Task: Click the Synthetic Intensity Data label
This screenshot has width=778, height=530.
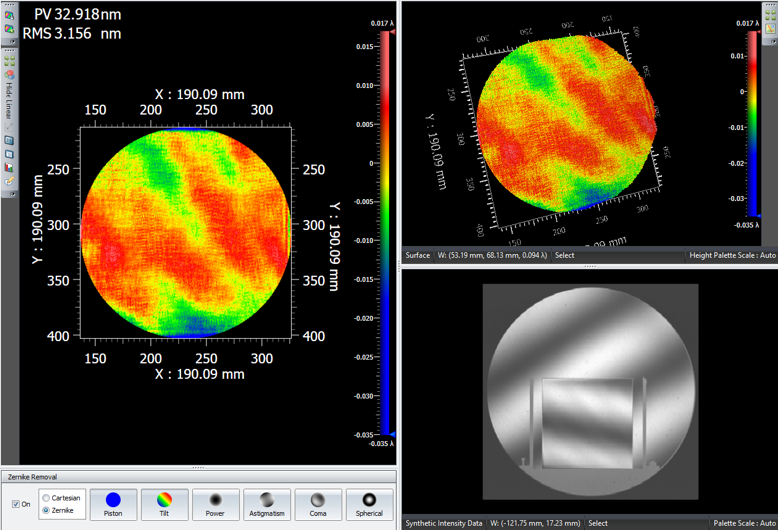Action: tap(444, 523)
